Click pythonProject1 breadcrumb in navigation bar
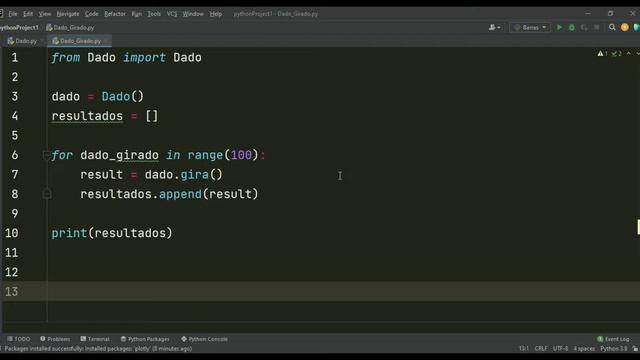The width and height of the screenshot is (640, 360). coord(19,27)
